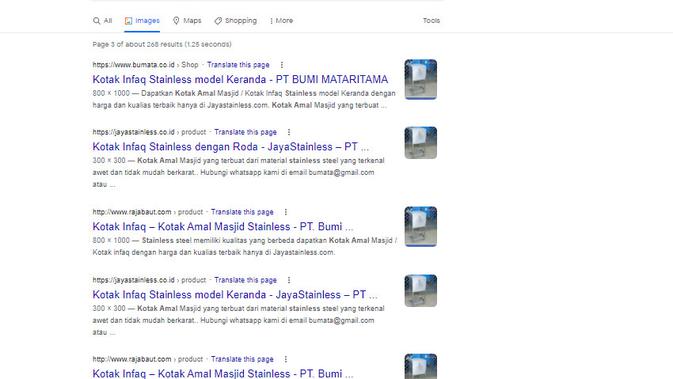Open options menu for first rajabaut.com result
Image resolution: width=673 pixels, height=379 pixels.
coord(285,212)
